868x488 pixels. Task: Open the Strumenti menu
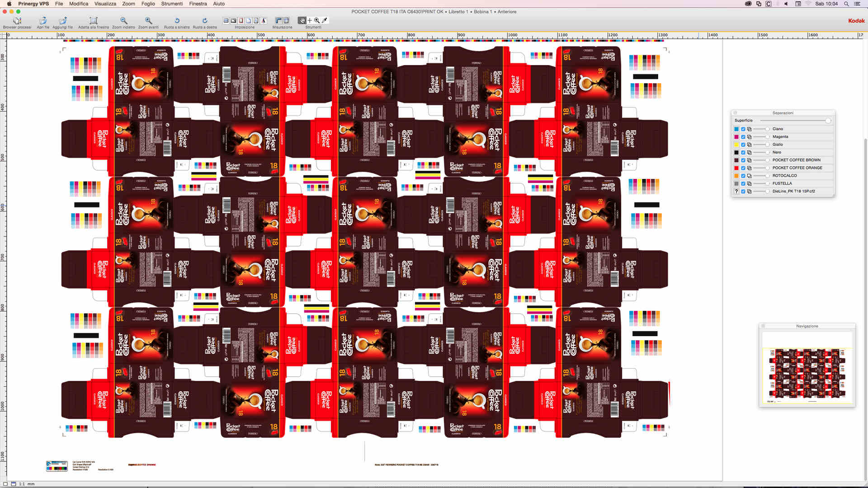click(x=172, y=4)
